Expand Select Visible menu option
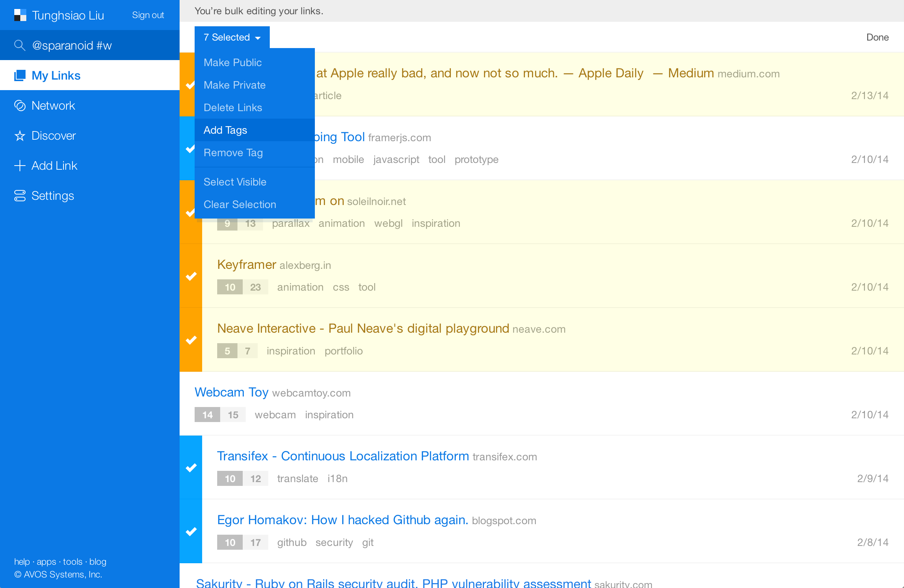The image size is (904, 588). click(x=235, y=181)
